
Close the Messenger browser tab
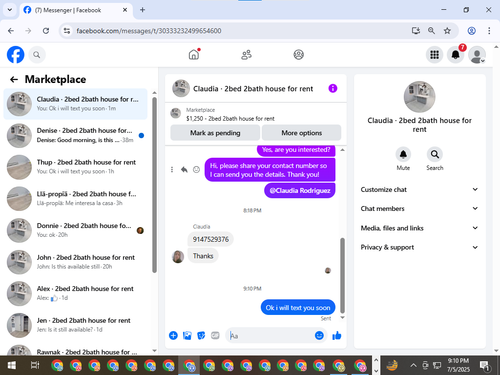click(x=125, y=10)
